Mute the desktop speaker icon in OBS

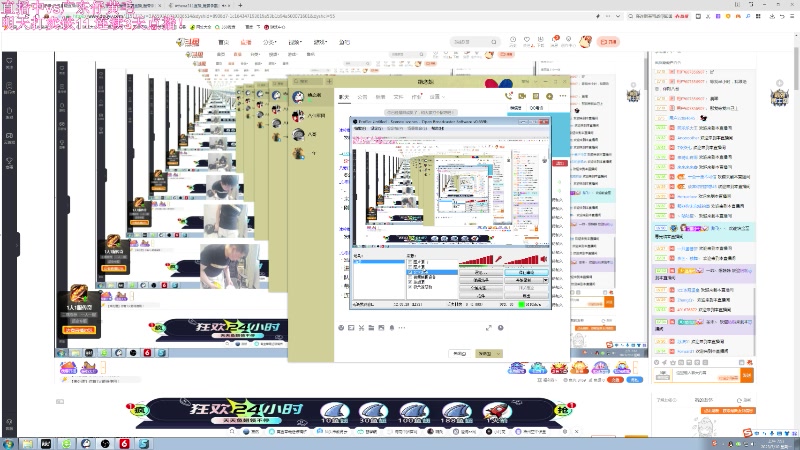tap(544, 259)
